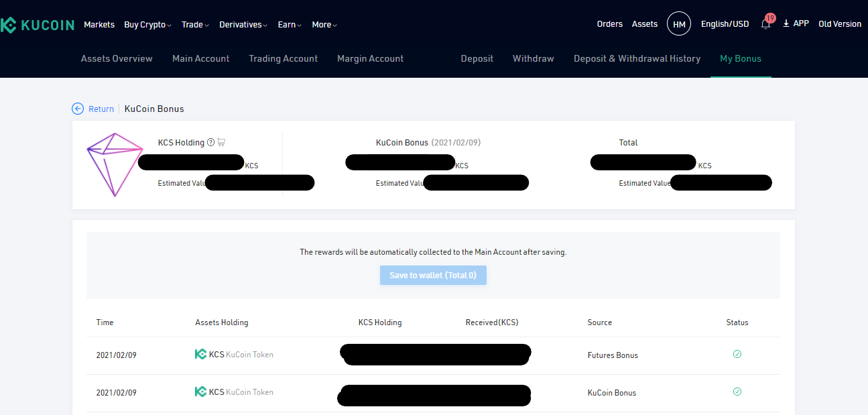868x415 pixels.
Task: Click the KuCoin Bonus source cell
Action: (612, 393)
